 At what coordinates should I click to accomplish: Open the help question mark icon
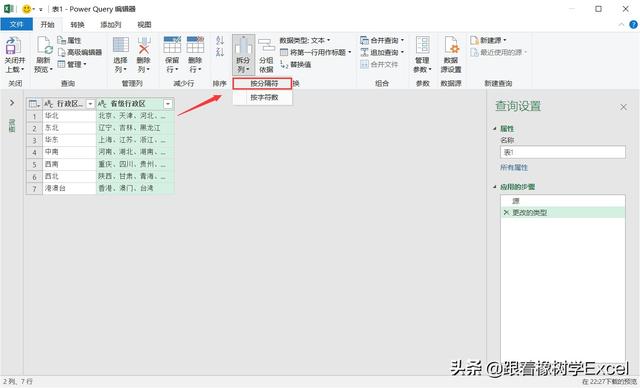pos(633,24)
